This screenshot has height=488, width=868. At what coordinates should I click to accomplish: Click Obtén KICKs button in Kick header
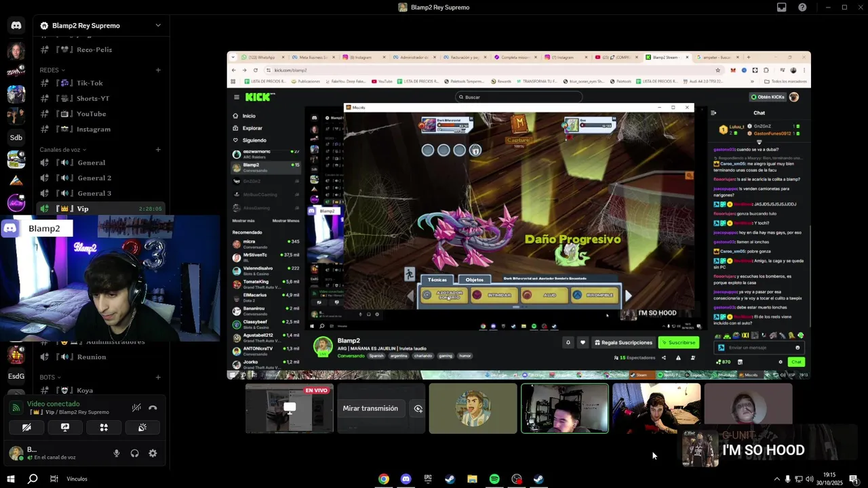click(767, 97)
